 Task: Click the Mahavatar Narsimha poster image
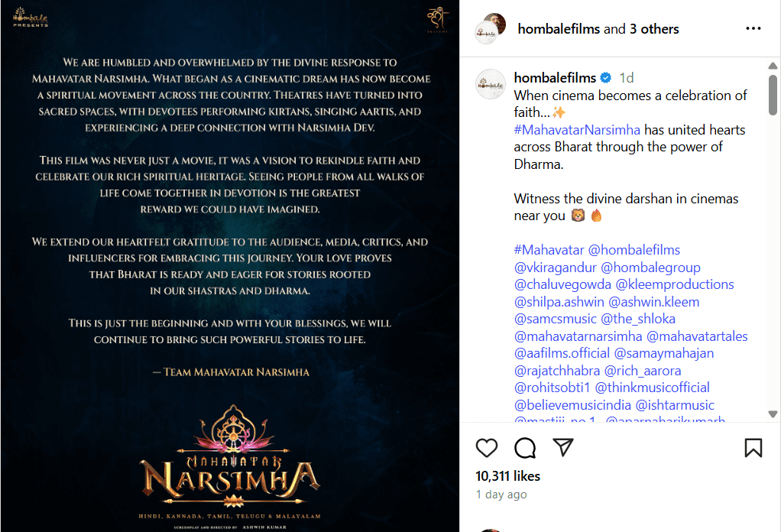coord(229,266)
